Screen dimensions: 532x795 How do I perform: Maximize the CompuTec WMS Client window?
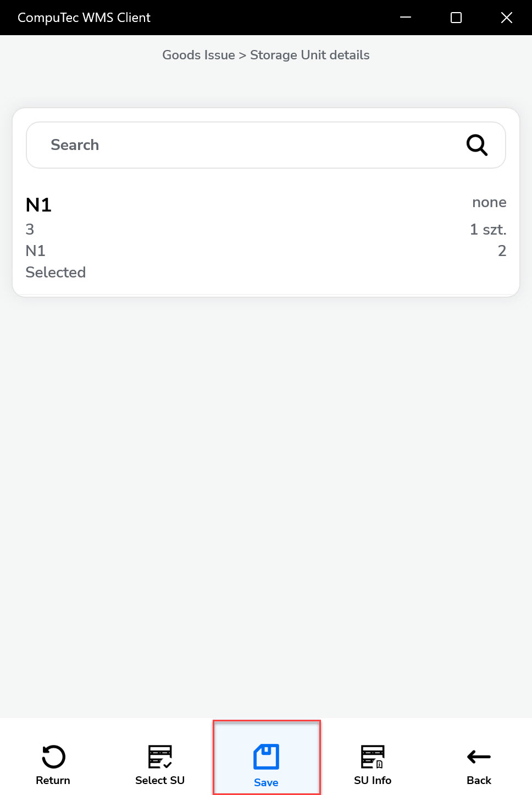[x=456, y=18]
